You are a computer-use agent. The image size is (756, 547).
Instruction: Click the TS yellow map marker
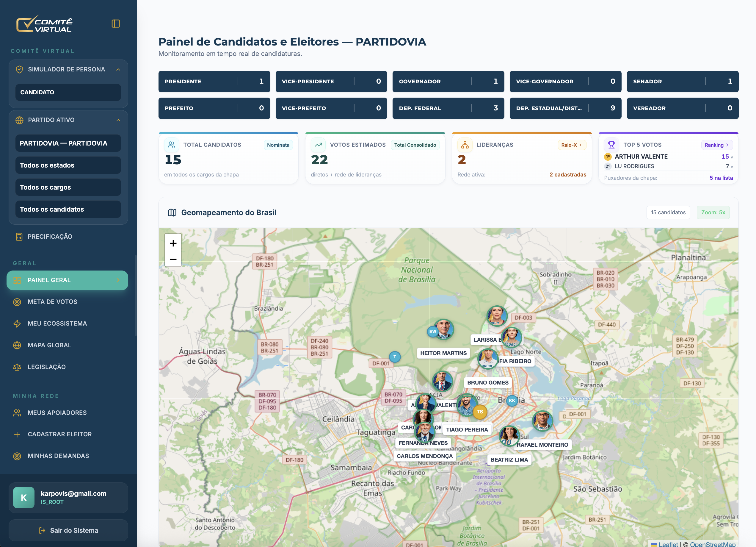click(x=480, y=412)
